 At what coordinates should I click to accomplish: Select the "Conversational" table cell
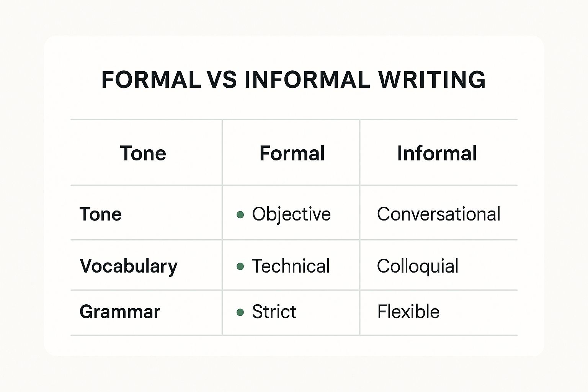[438, 214]
